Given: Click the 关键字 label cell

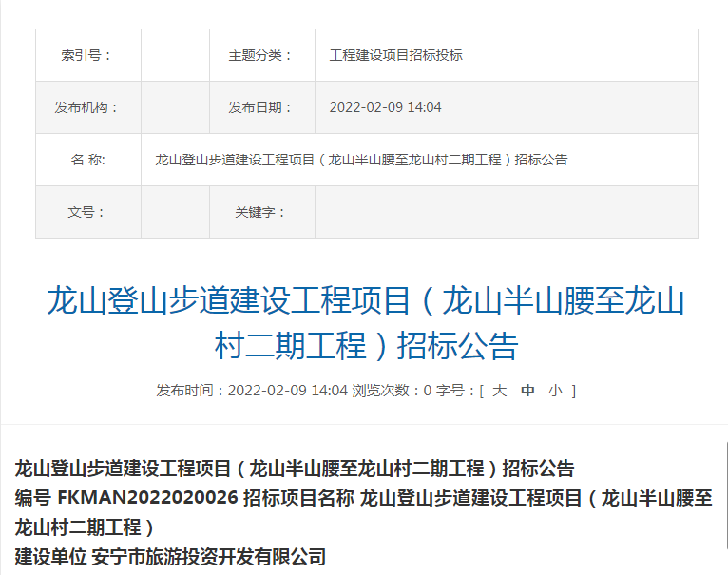Looking at the screenshot, I should click(x=261, y=212).
